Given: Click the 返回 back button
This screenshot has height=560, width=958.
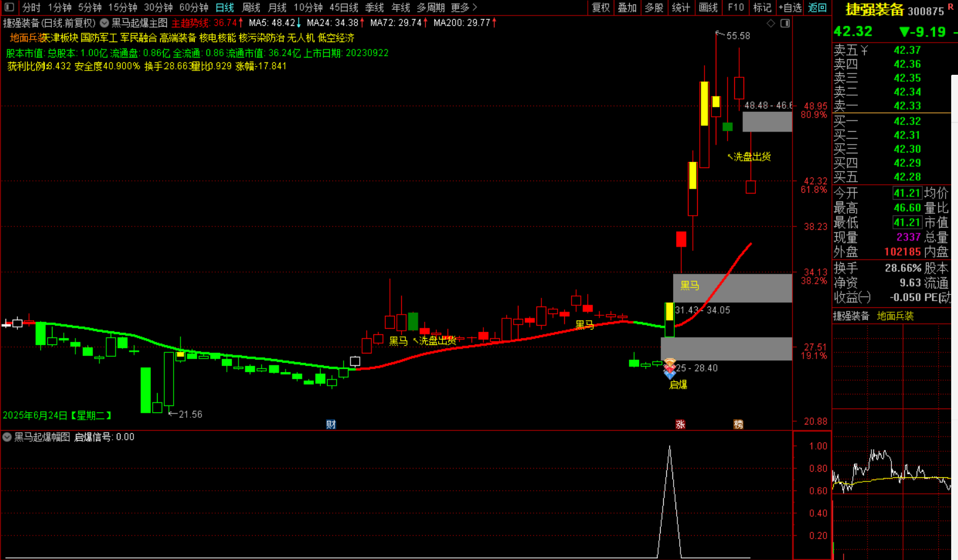Looking at the screenshot, I should 817,7.
